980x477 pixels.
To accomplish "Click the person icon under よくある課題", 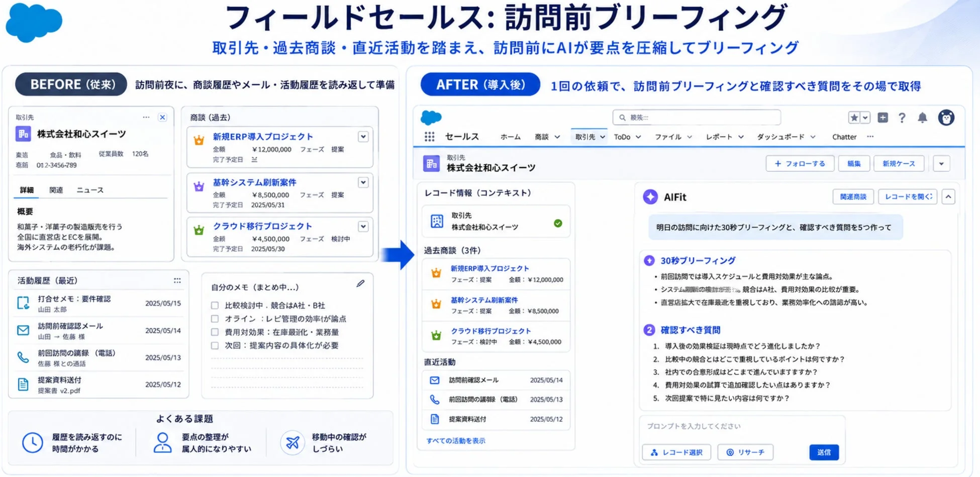I will tap(162, 442).
